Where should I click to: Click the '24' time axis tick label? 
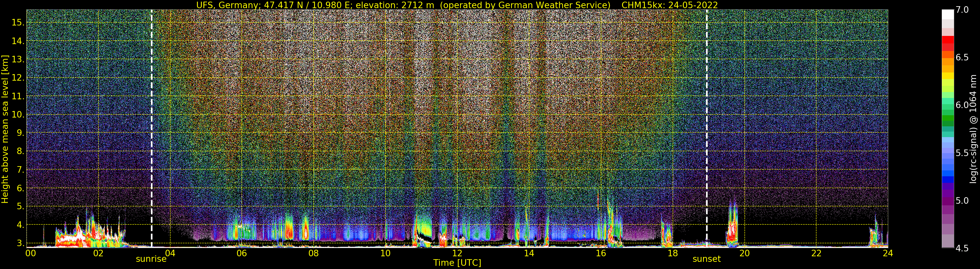(x=888, y=253)
